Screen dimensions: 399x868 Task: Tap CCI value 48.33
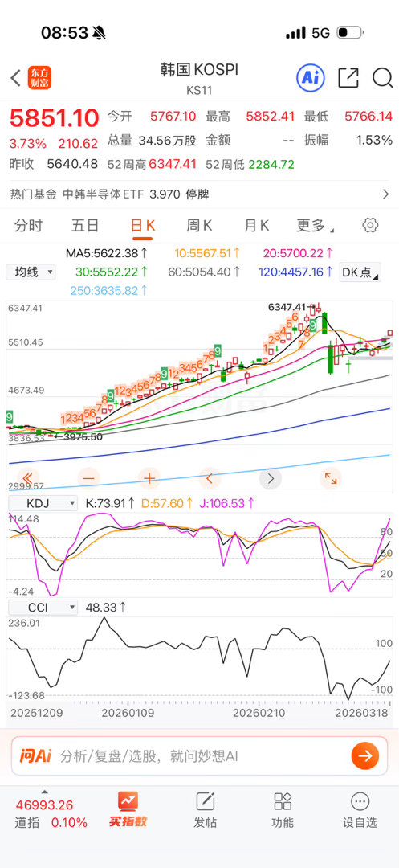[x=105, y=608]
